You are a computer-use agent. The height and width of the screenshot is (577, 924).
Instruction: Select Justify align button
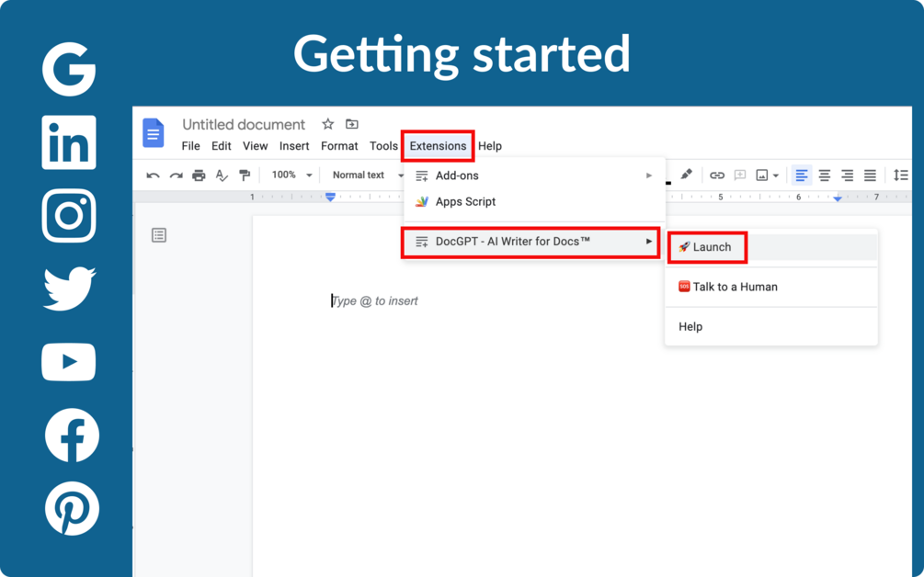(x=870, y=175)
